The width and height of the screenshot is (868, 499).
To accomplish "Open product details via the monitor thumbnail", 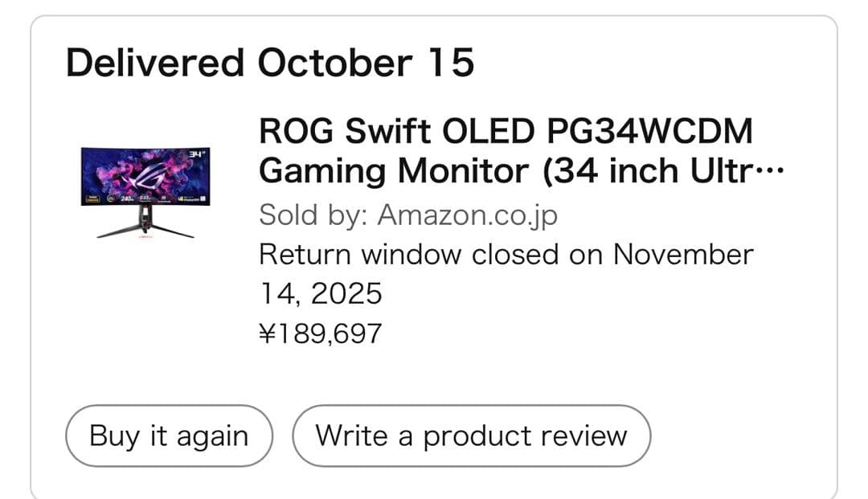I will click(x=146, y=191).
